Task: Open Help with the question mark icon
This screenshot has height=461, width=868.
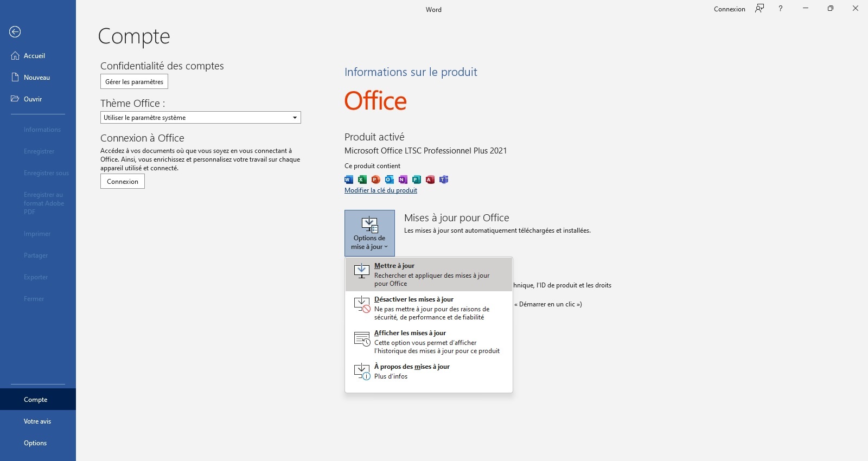Action: tap(781, 9)
